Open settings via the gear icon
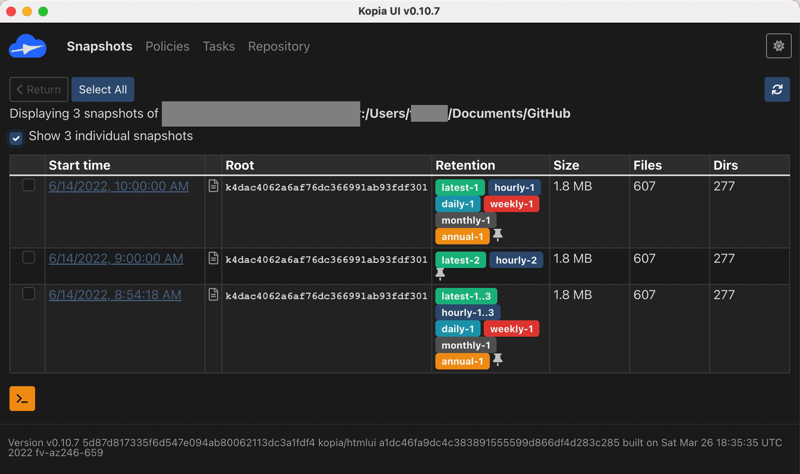This screenshot has height=474, width=800. click(x=778, y=46)
